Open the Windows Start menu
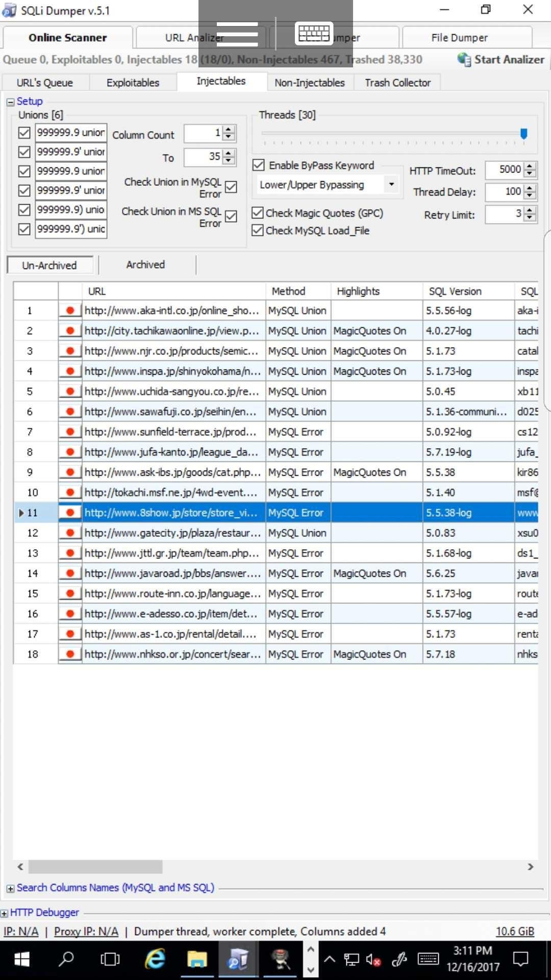 pyautogui.click(x=21, y=960)
